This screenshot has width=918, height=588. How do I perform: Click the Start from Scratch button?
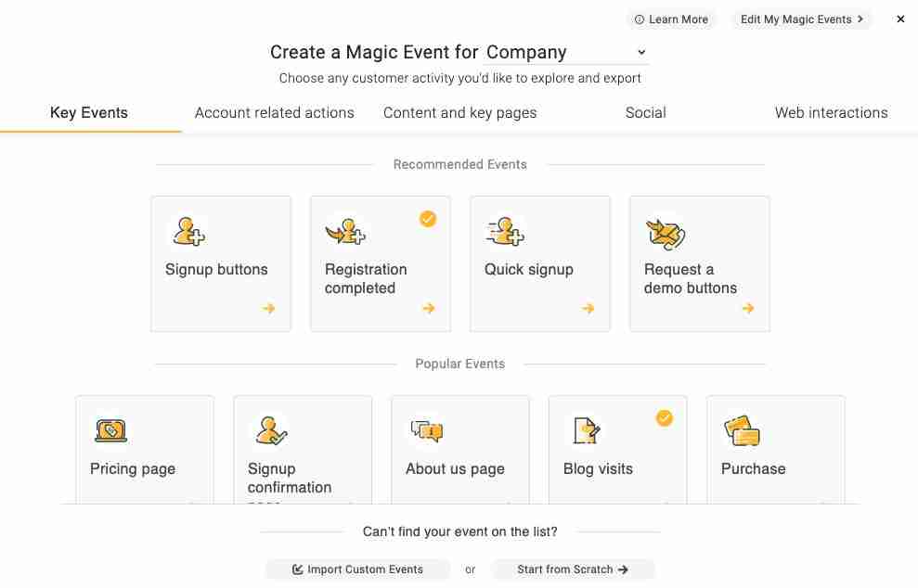click(573, 569)
